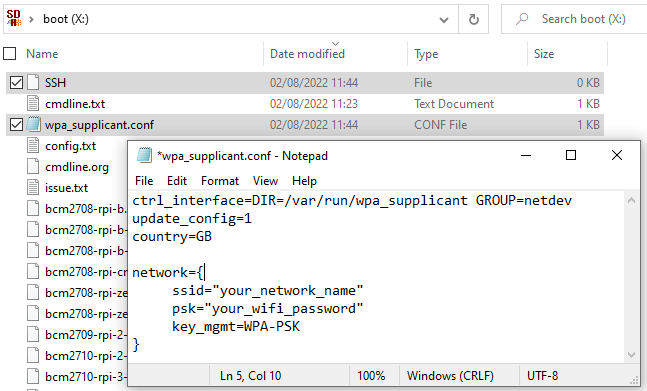Screen dimensions: 647x391
Task: Sort by the Date modified column header
Action: pyautogui.click(x=307, y=54)
